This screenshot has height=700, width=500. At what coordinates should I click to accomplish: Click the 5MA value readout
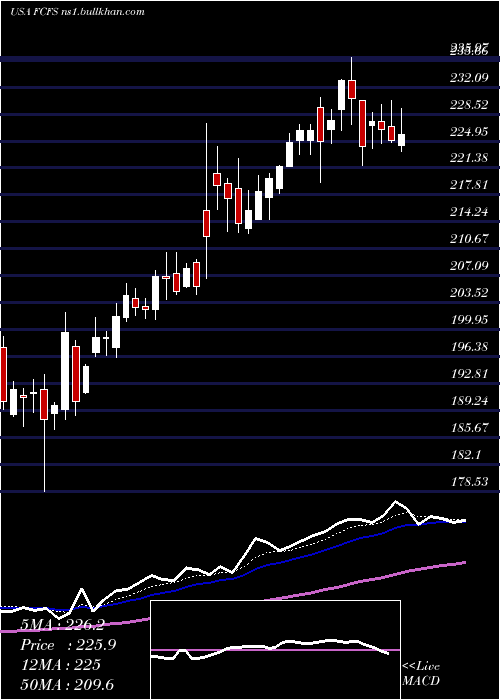click(x=62, y=625)
